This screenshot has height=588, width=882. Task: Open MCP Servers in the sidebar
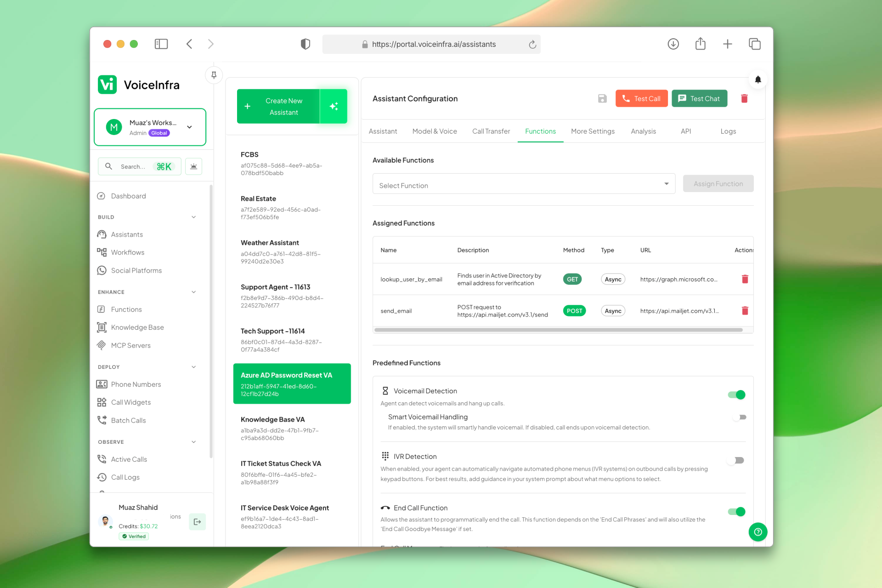click(x=130, y=345)
